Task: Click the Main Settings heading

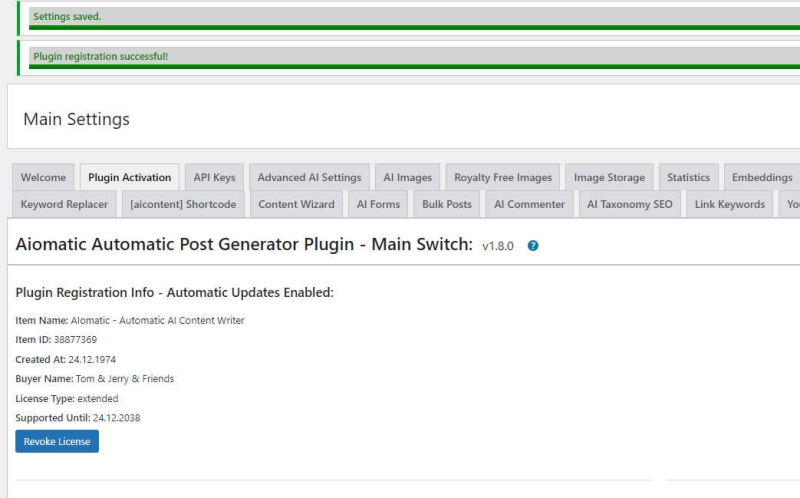Action: tap(77, 119)
